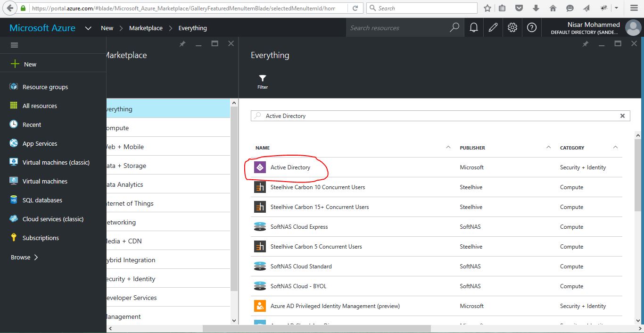Reload the page in browser
This screenshot has height=333, width=644.
click(355, 8)
